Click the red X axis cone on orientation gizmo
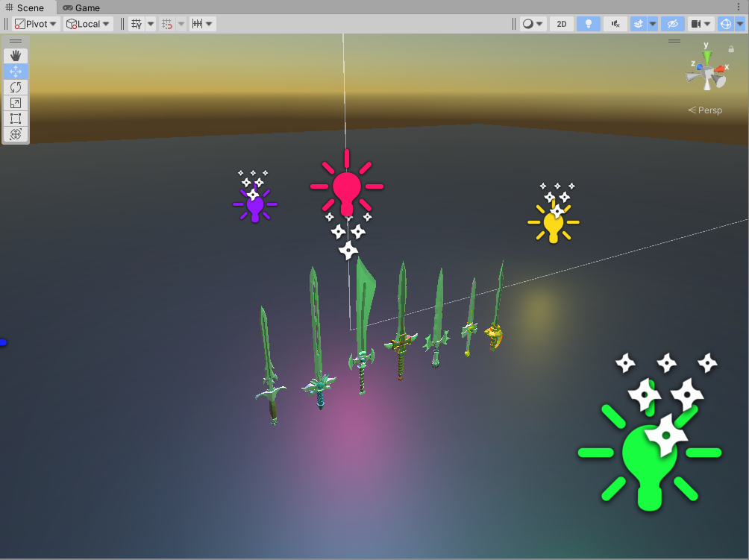749x560 pixels. [x=719, y=69]
